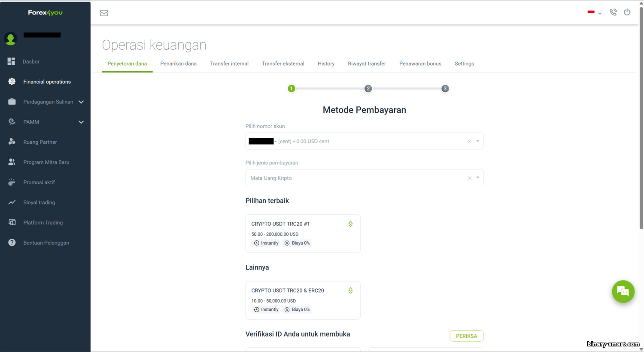
Task: Click step 2 in the progress indicator
Action: pyautogui.click(x=368, y=88)
